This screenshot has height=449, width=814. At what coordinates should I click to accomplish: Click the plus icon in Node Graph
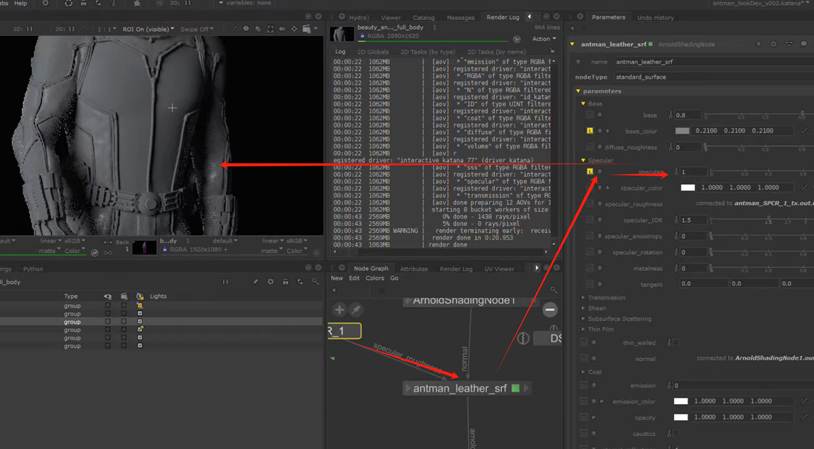point(340,310)
